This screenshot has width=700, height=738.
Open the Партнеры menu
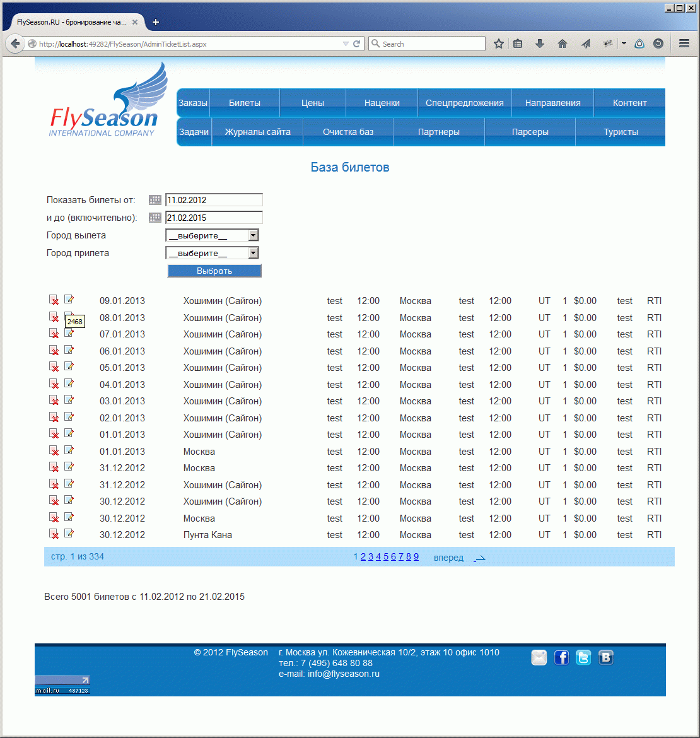point(439,132)
